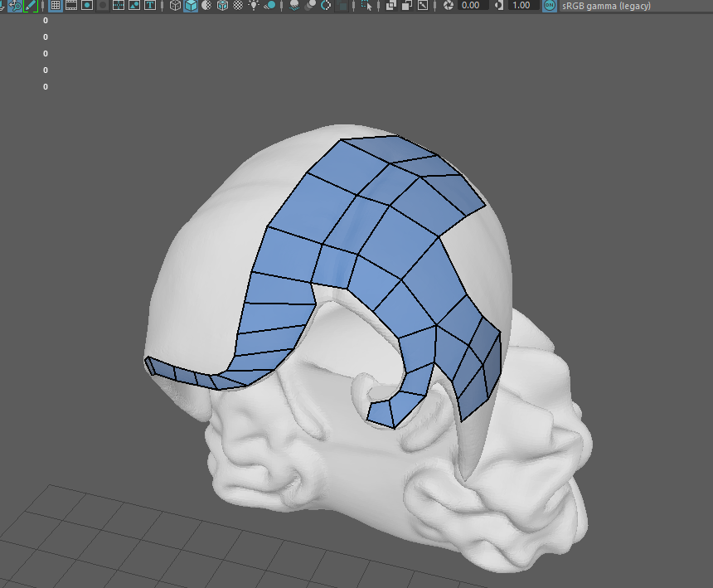Turn on the resolution gate icon
Image resolution: width=713 pixels, height=588 pixels.
point(87,5)
